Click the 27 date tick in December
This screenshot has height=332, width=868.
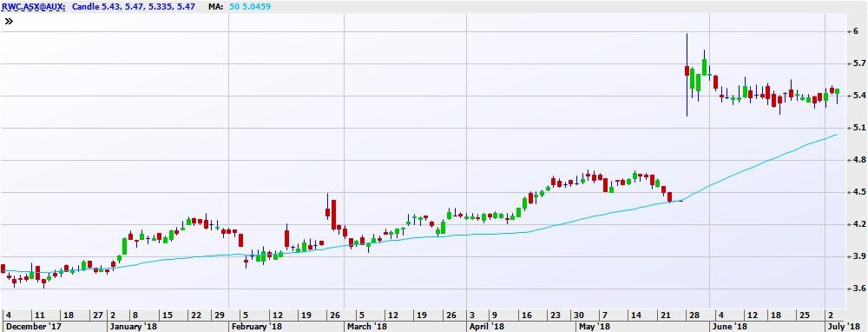pyautogui.click(x=97, y=315)
